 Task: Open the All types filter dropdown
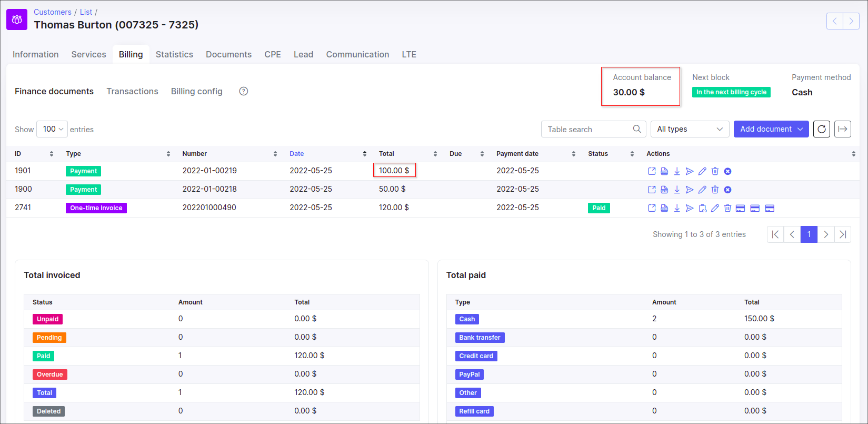coord(690,129)
